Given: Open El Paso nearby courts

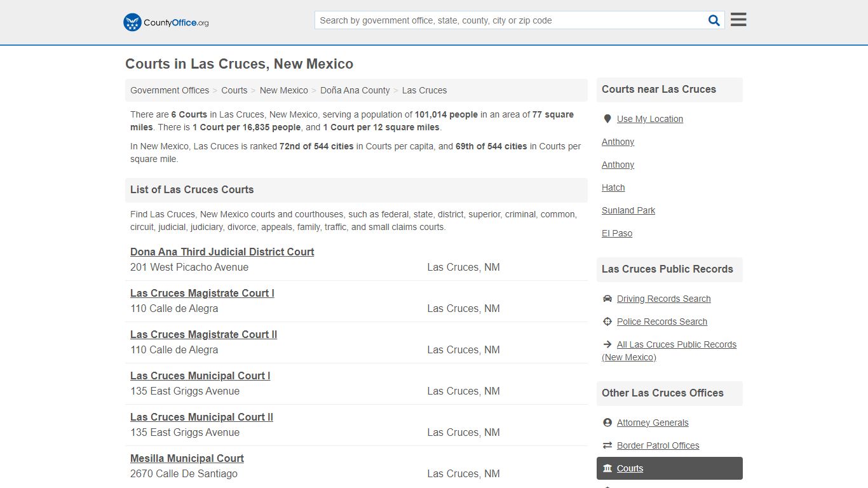Looking at the screenshot, I should (617, 233).
